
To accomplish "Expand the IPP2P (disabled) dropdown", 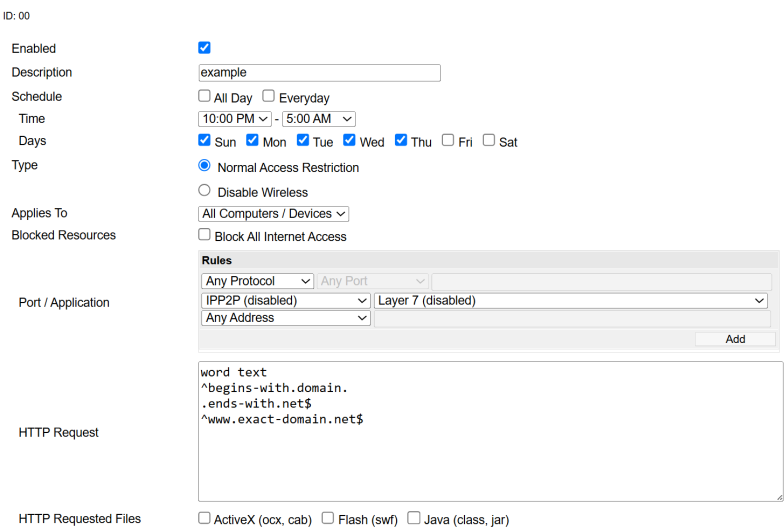I will click(286, 300).
